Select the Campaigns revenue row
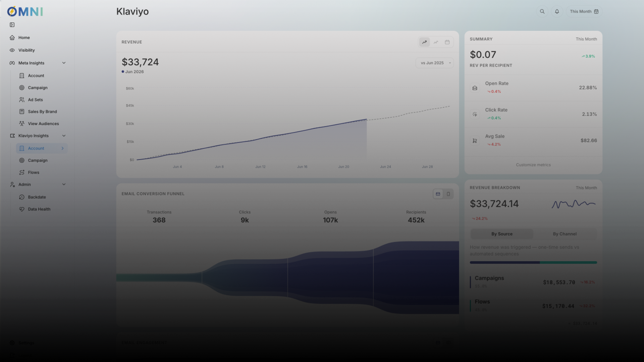 point(533,282)
